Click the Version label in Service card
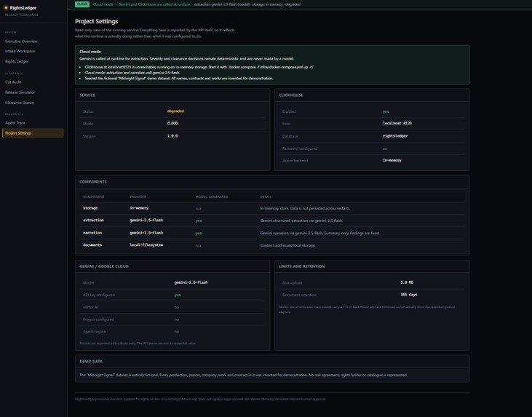The height and width of the screenshot is (417, 532). tap(90, 136)
